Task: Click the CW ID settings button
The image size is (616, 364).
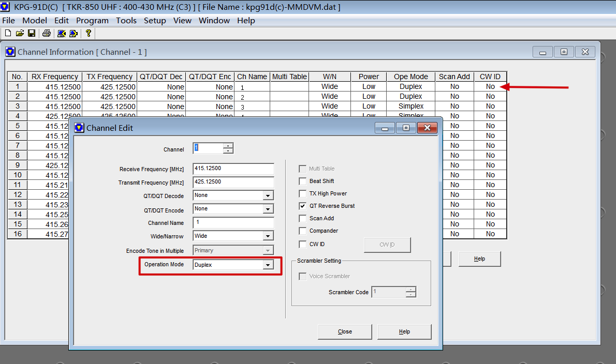Action: (x=387, y=245)
